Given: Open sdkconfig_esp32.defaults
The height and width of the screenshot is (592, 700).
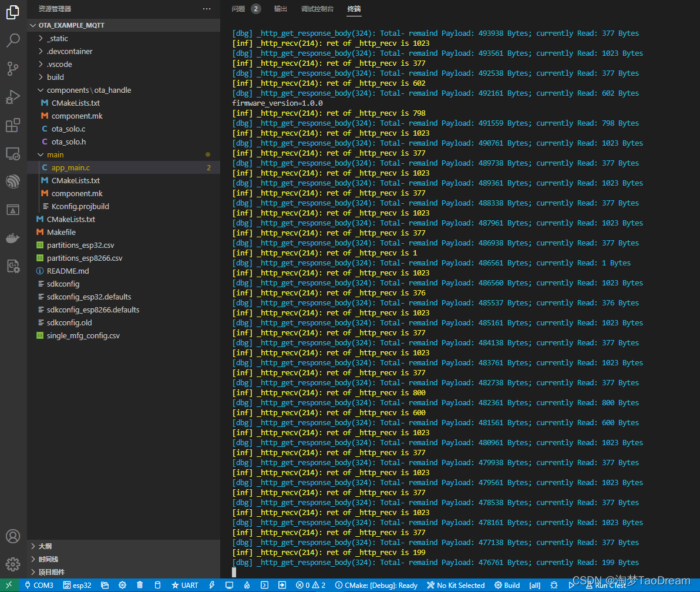Looking at the screenshot, I should click(124, 297).
